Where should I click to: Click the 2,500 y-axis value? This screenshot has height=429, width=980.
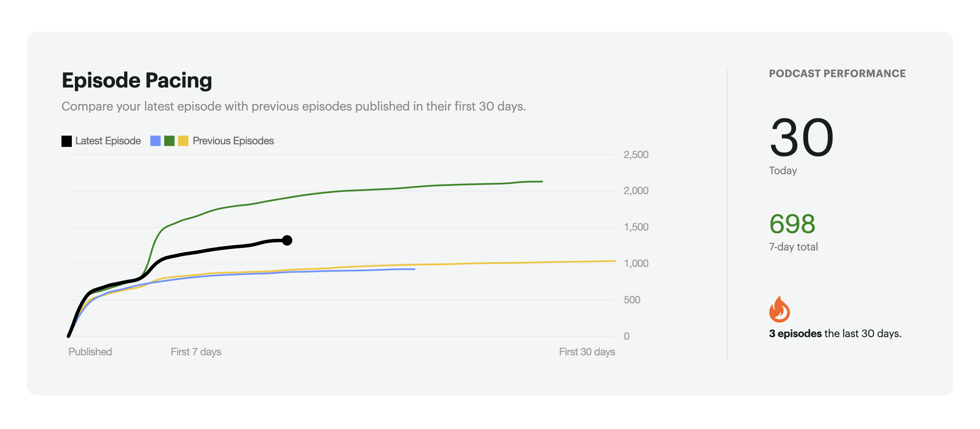(x=635, y=155)
